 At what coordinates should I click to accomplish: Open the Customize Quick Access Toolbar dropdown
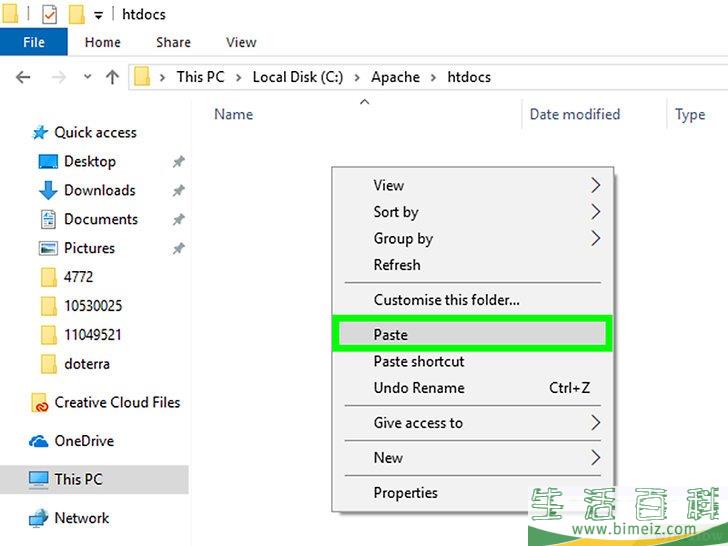98,15
